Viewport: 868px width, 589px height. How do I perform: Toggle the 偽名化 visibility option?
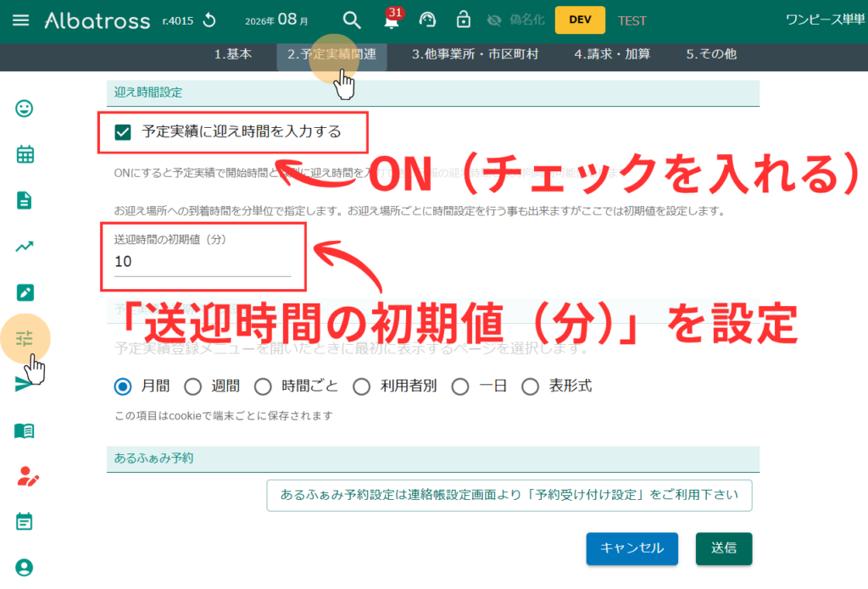coord(516,20)
